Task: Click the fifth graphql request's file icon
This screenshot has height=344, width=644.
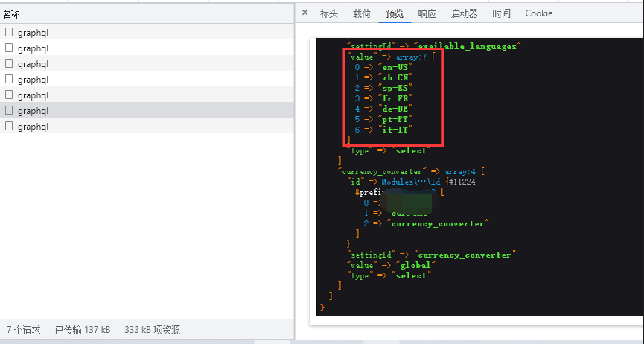Action: tap(9, 95)
